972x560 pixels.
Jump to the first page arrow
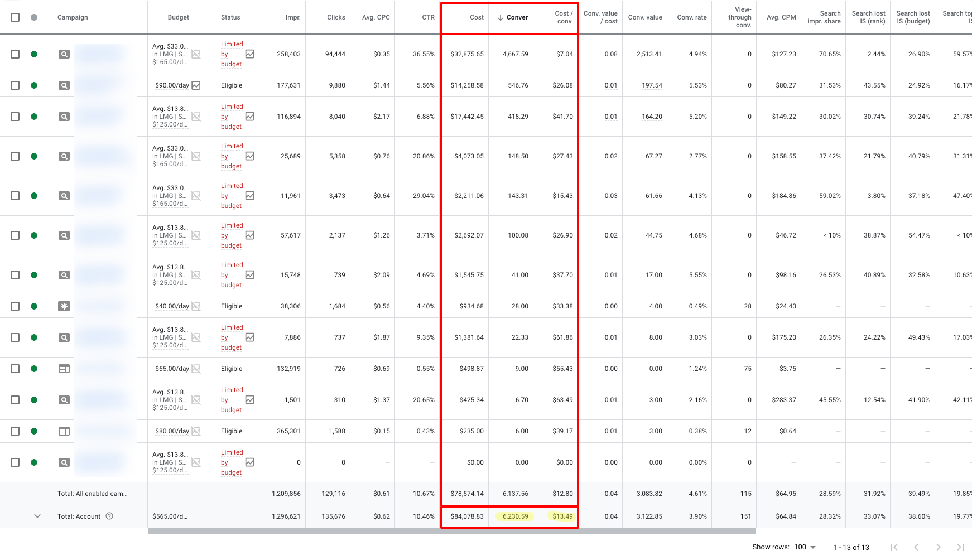(894, 547)
